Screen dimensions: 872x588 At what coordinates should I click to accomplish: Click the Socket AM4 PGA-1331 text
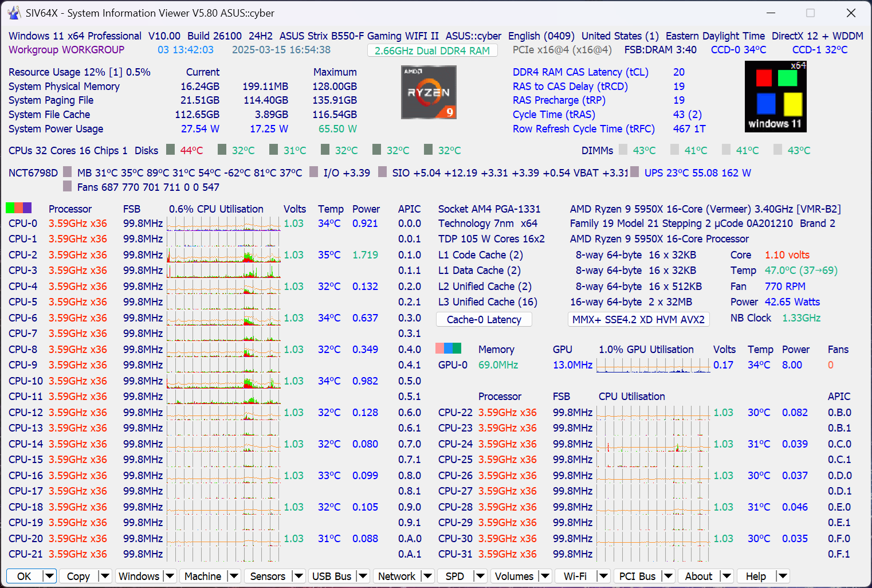coord(489,209)
